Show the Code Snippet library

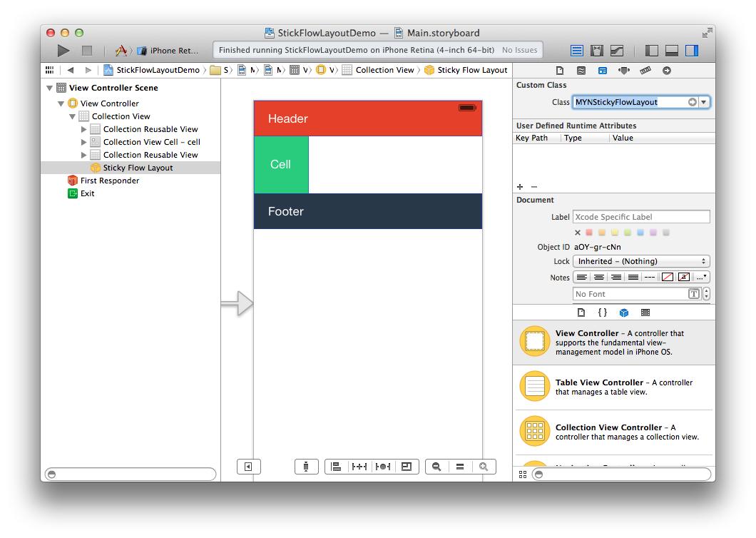click(x=603, y=313)
